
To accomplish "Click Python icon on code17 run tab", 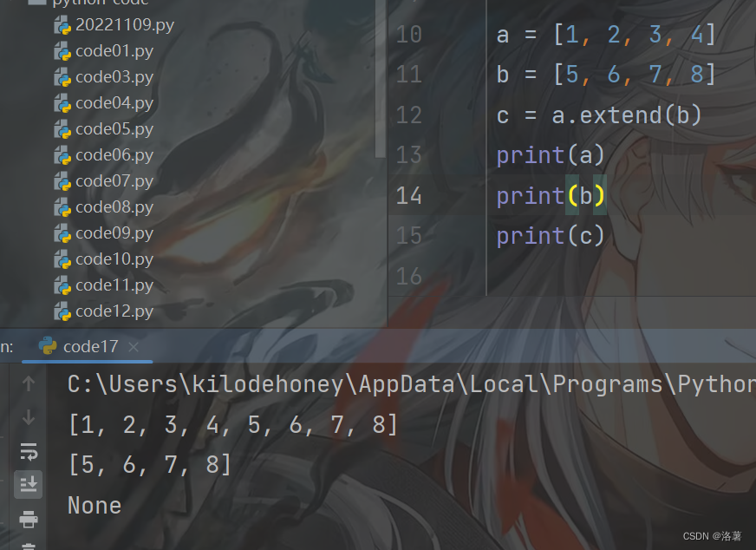I will click(x=47, y=346).
